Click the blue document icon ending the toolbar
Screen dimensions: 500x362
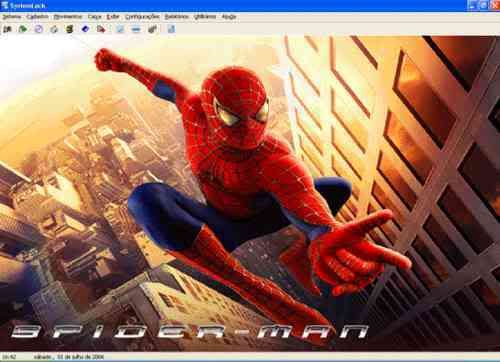point(171,29)
